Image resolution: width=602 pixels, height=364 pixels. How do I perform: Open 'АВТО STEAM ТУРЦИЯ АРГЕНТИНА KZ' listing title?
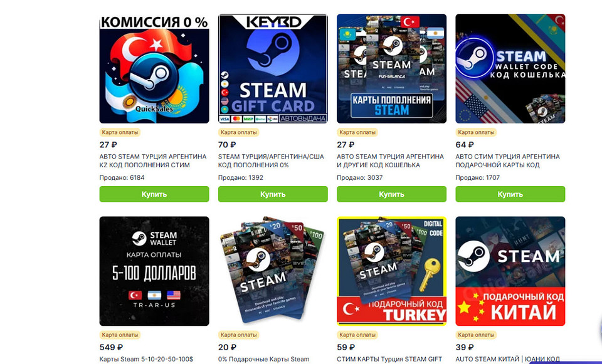click(x=153, y=161)
